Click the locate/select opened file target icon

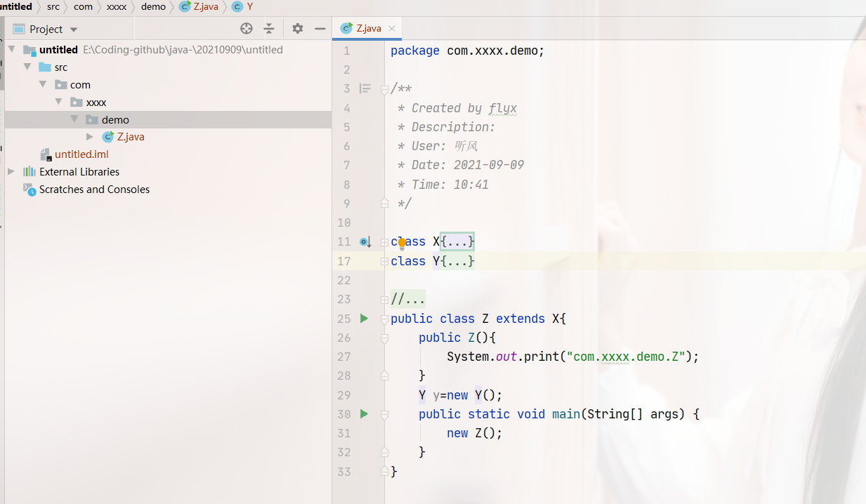click(246, 29)
